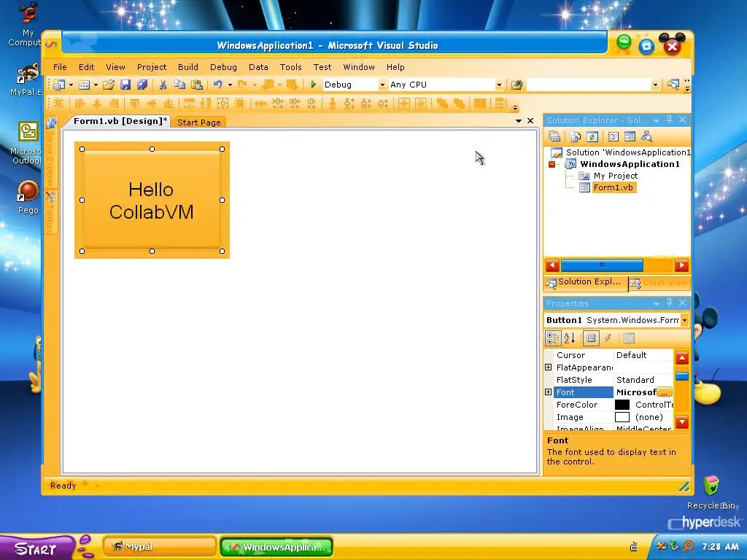Click the View Class Diagram icon
This screenshot has height=560, width=747.
pos(647,136)
